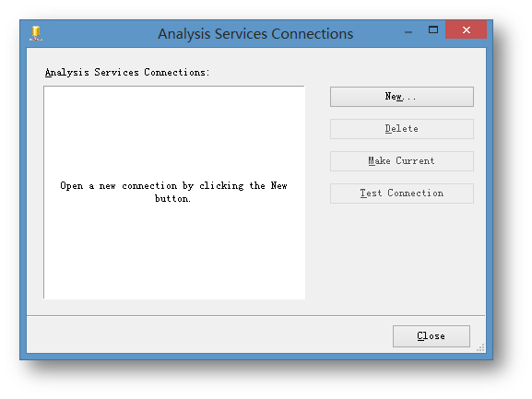Open a new connection with New... button

click(402, 97)
